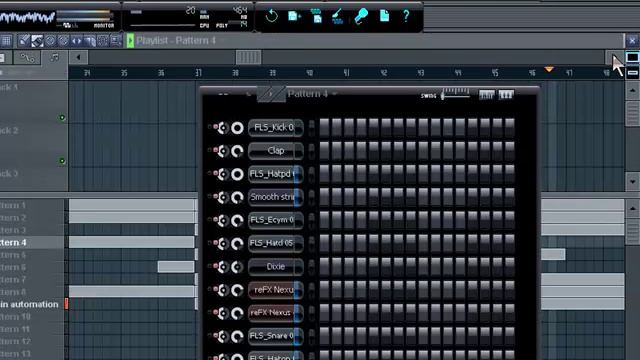Click the MONITOR output meter panel
This screenshot has height=360, width=640.
(86, 18)
